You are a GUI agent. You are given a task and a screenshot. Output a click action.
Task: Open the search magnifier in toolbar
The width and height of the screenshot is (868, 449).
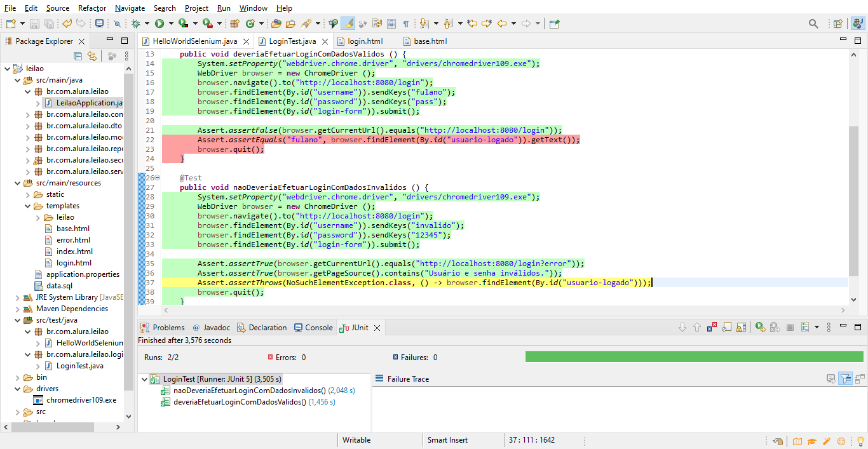pos(813,24)
